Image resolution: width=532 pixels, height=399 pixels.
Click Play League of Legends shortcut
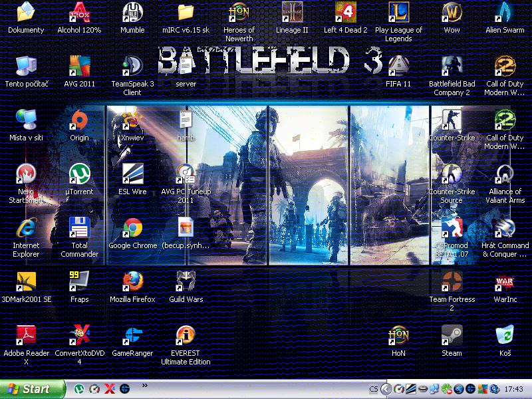tap(398, 13)
